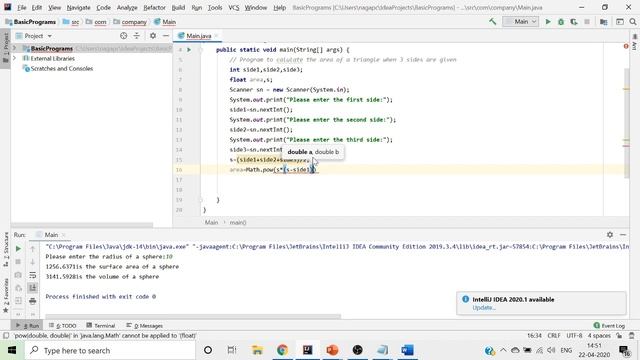Open the Structure side tool button
The height and width of the screenshot is (360, 640).
coord(6,249)
